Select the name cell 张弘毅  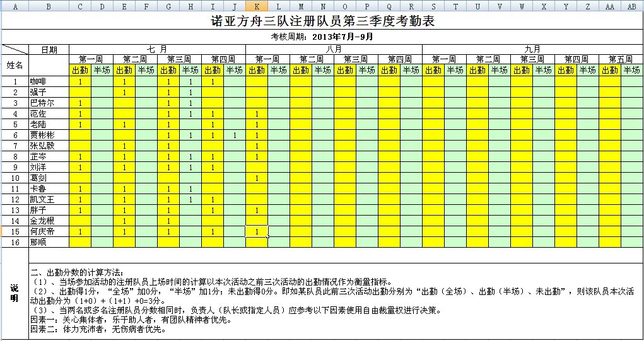click(49, 146)
